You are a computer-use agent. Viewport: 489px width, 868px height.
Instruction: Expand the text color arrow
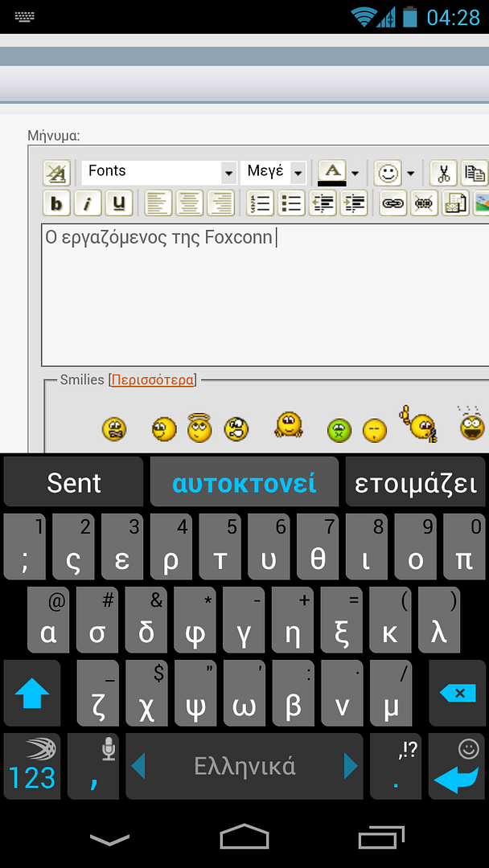pyautogui.click(x=355, y=174)
